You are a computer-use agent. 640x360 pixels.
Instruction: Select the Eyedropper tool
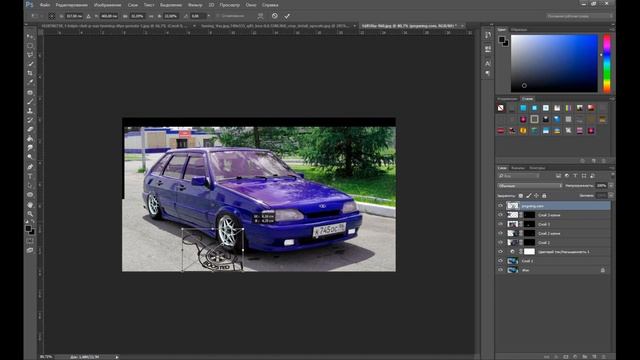30,82
